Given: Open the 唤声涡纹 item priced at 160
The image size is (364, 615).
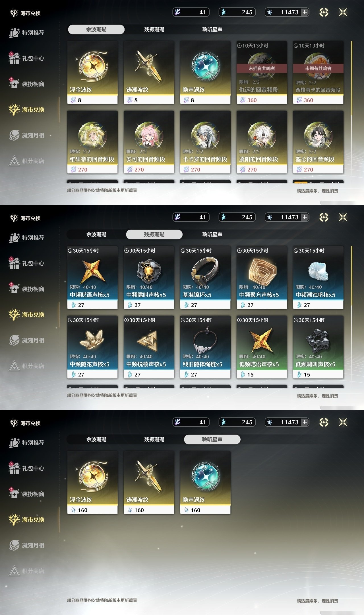Looking at the screenshot, I should (205, 483).
